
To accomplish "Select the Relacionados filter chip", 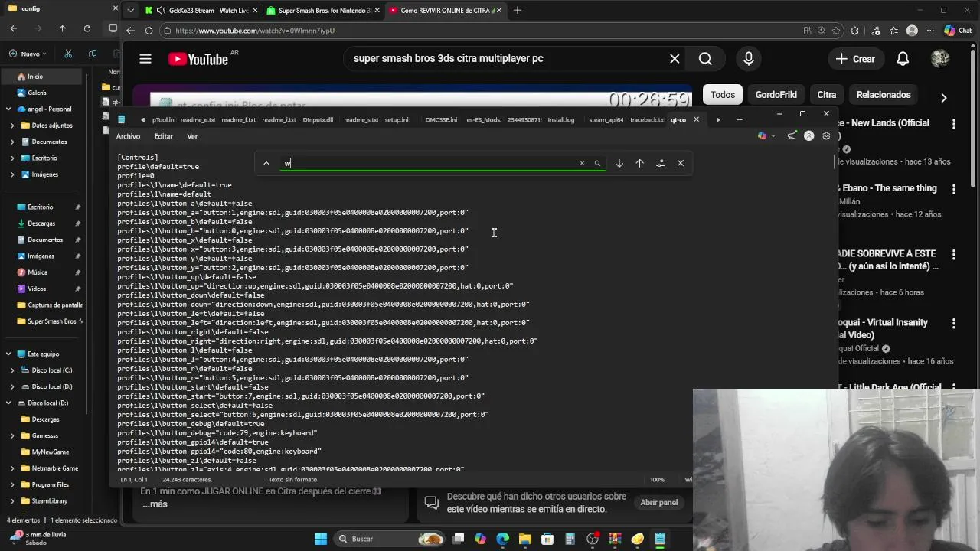I will click(884, 95).
